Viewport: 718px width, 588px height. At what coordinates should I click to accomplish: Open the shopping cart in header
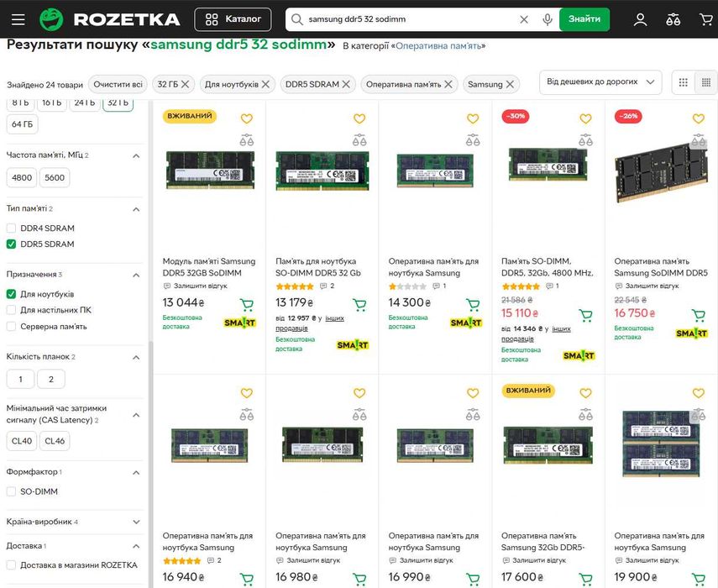[706, 19]
